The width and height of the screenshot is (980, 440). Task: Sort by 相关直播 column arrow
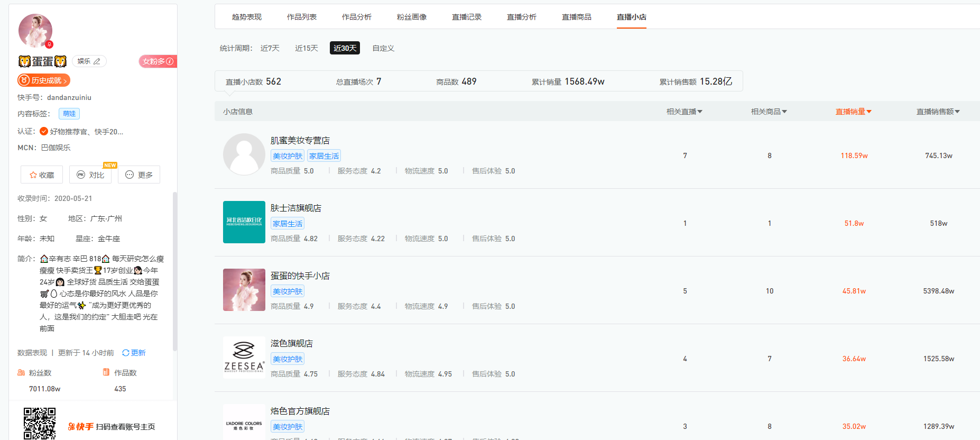[700, 112]
